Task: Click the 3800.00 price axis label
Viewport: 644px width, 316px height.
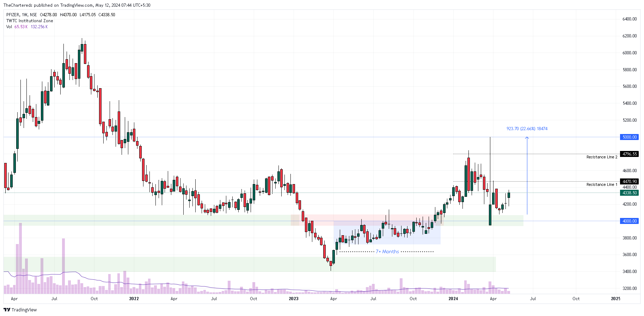Action: coord(630,238)
